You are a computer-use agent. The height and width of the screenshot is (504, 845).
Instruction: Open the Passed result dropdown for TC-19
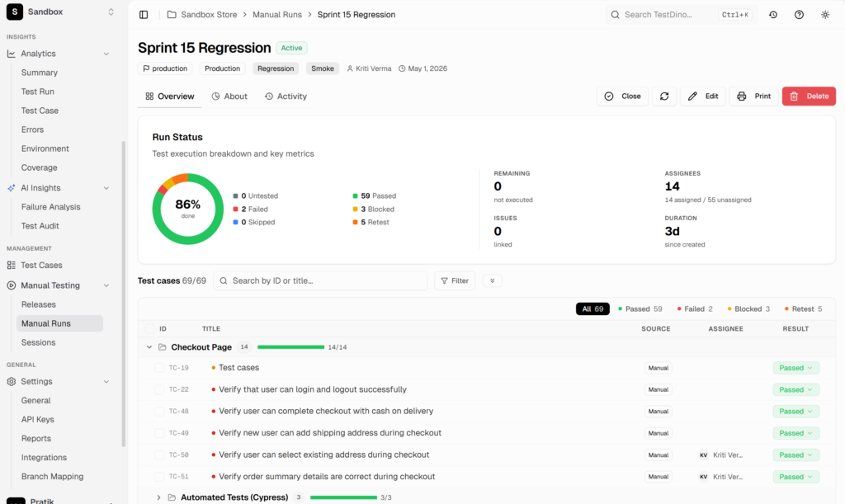tap(796, 368)
